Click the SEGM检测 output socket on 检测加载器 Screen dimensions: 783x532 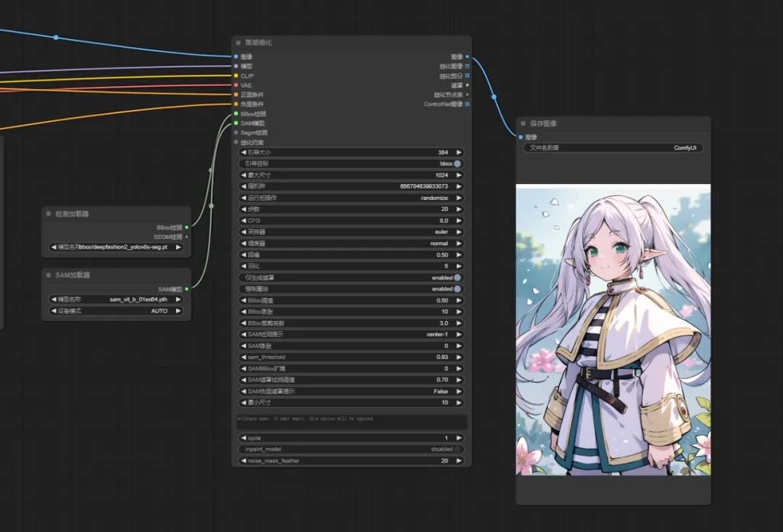[186, 236]
